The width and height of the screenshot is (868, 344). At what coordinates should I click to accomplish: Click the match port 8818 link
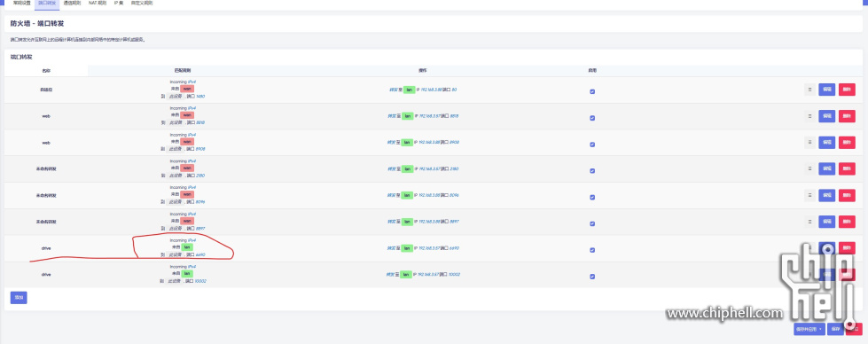200,123
